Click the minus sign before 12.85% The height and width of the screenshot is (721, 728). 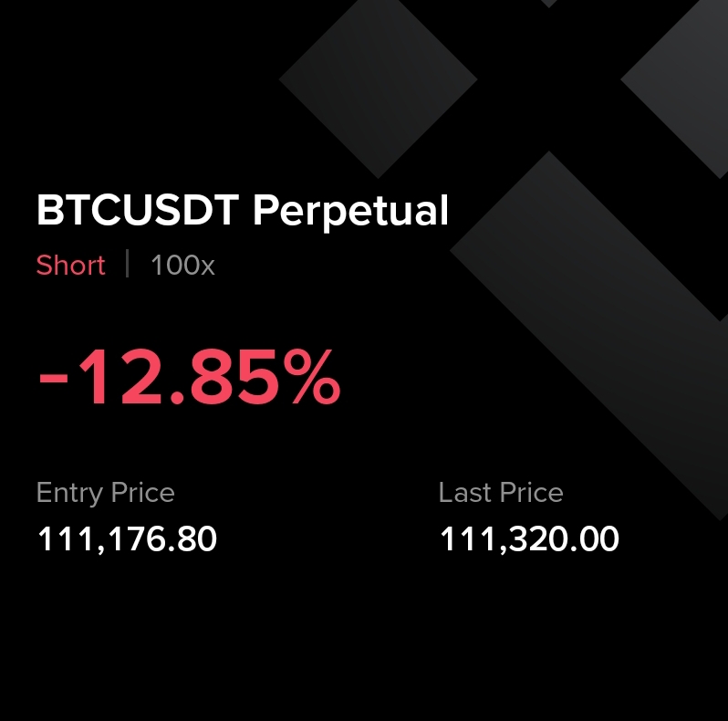click(x=54, y=381)
